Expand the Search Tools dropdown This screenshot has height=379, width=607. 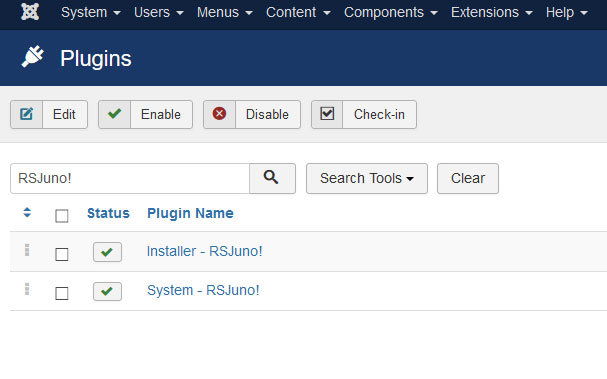pos(367,178)
